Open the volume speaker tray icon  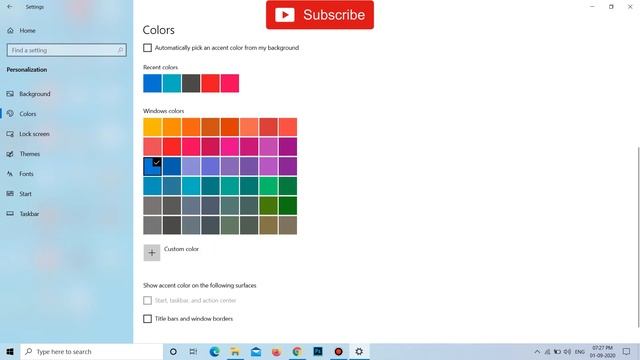tap(567, 352)
